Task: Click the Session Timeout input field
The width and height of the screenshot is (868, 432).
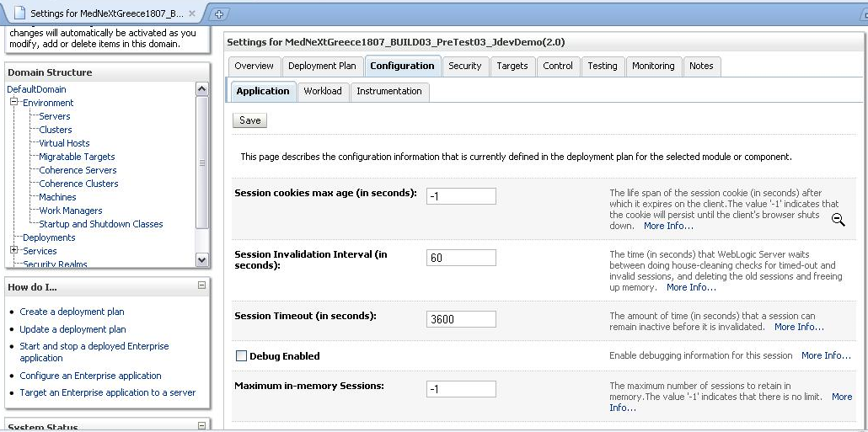Action: (x=461, y=318)
